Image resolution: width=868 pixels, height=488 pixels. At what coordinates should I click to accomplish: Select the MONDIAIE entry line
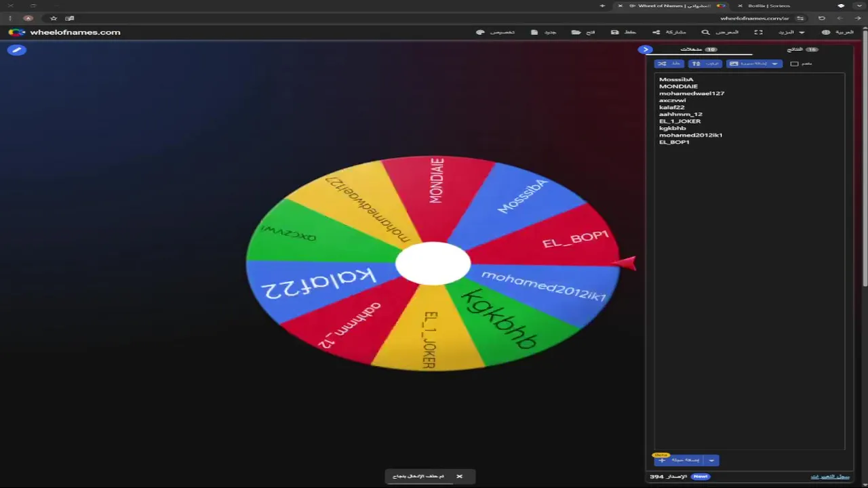click(678, 86)
